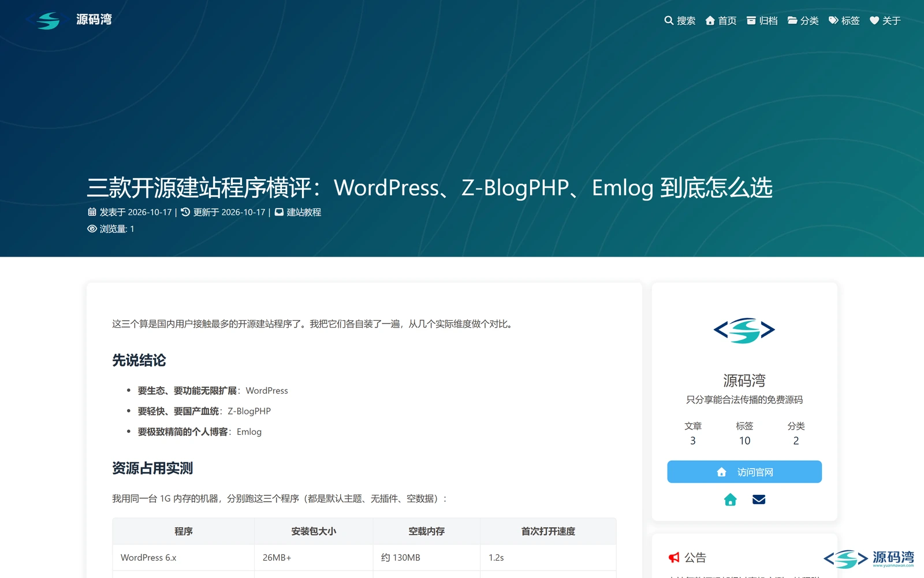Viewport: 924px width, 578px height.
Task: Open the 分类 categories menu item
Action: click(803, 21)
